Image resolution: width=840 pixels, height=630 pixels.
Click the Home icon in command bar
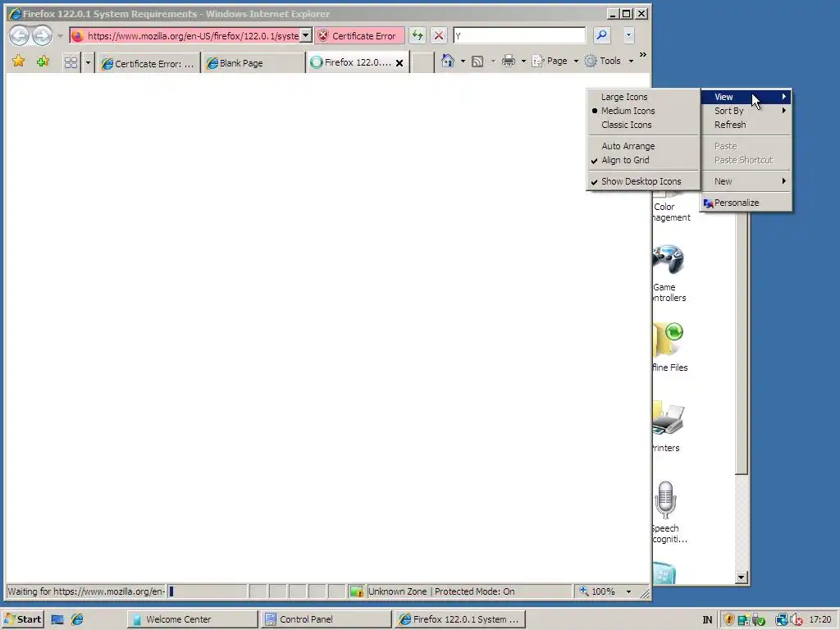(x=447, y=61)
